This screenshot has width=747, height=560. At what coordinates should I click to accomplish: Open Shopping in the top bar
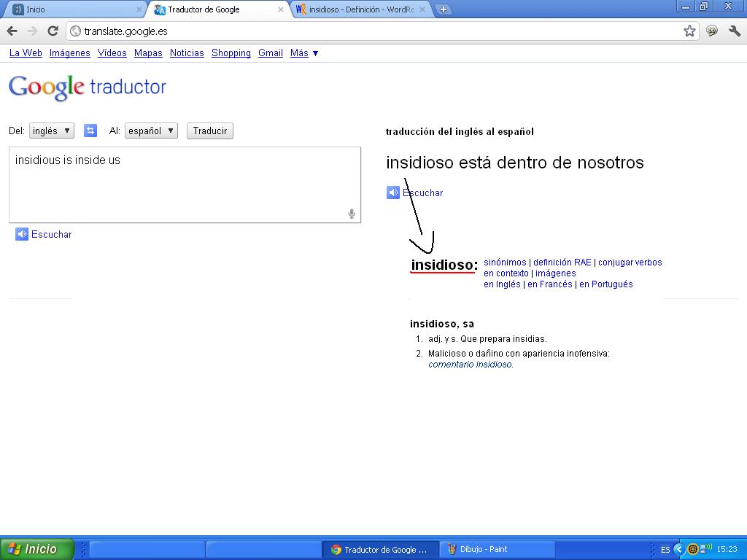pos(231,52)
